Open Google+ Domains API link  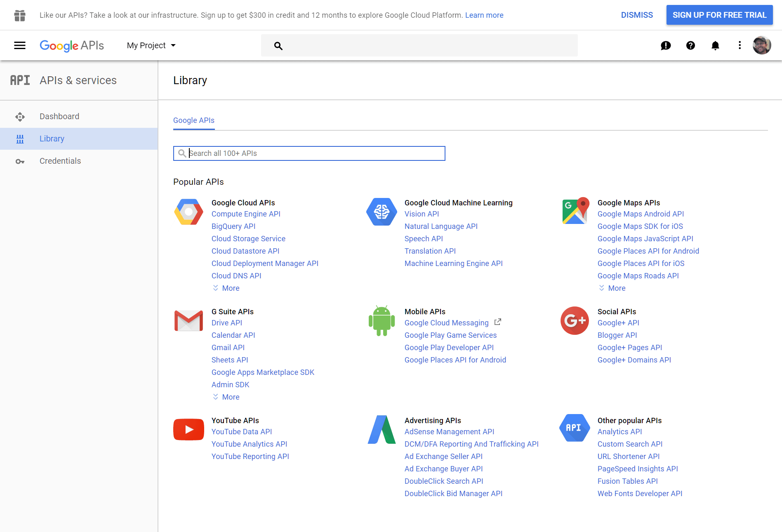[x=634, y=360]
